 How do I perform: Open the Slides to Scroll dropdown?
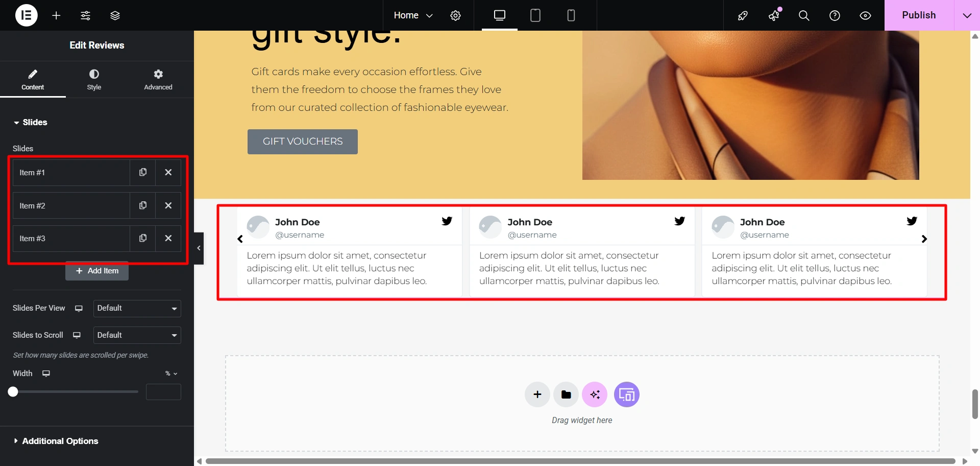(x=137, y=335)
